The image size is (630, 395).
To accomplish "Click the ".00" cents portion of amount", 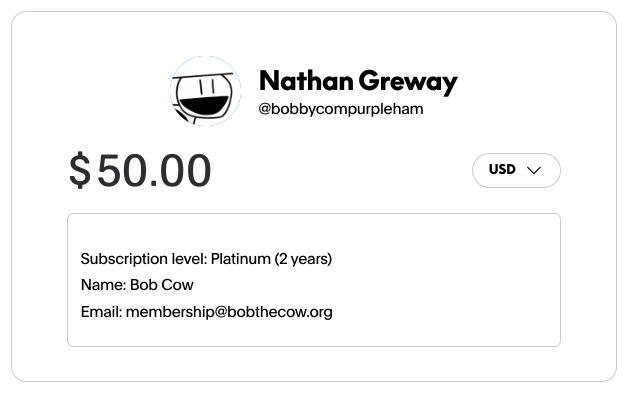I will click(x=180, y=171).
